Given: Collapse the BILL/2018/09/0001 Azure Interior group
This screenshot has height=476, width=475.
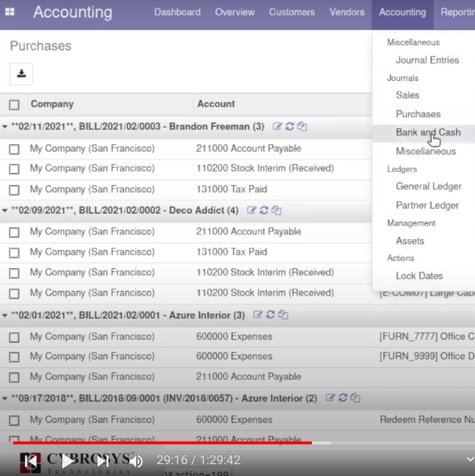Looking at the screenshot, I should [x=5, y=399].
